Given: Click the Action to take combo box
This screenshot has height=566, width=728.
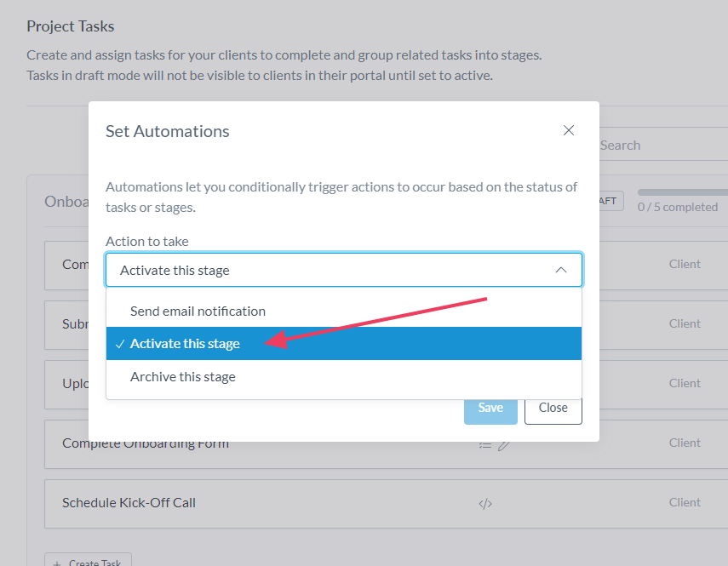Looking at the screenshot, I should click(343, 270).
